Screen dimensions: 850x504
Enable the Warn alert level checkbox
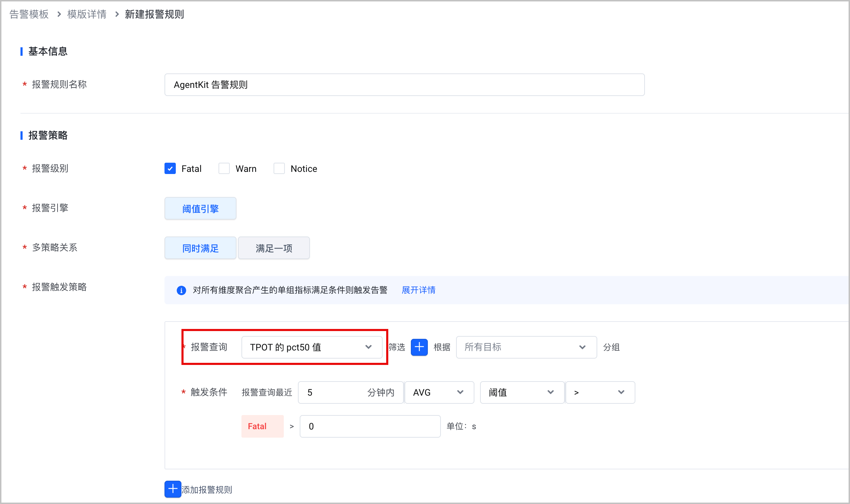pyautogui.click(x=224, y=168)
